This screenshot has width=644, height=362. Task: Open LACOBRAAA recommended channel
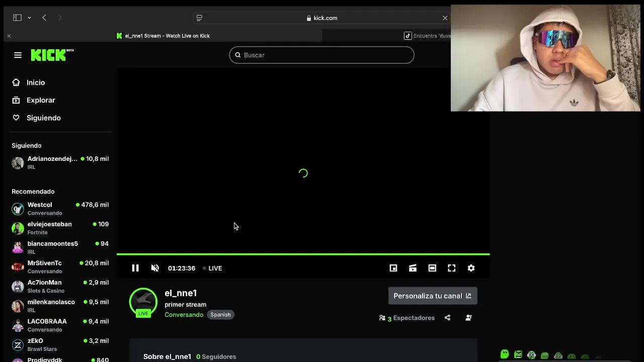click(60, 325)
